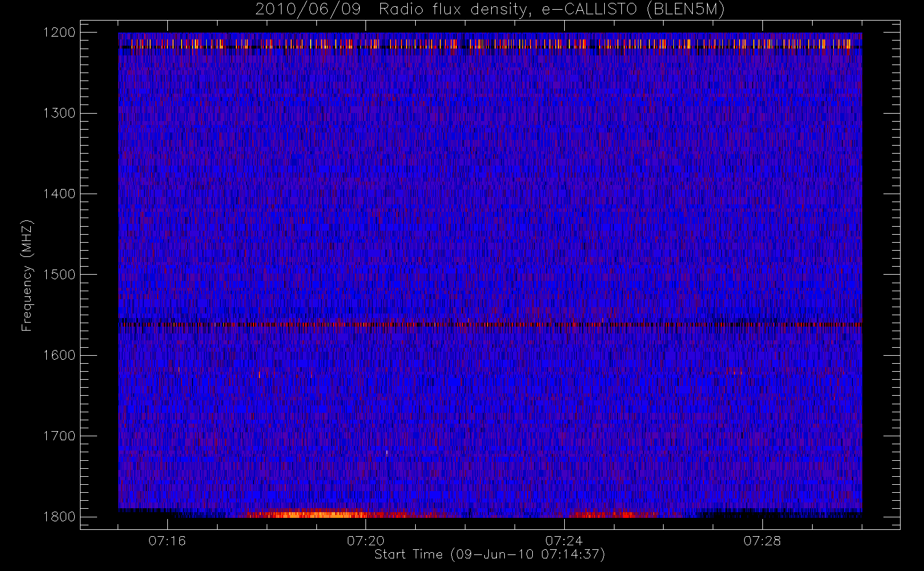Click the 'Start Time (09-Jun-10 07:14:37)' label
Image resolution: width=924 pixels, height=571 pixels.
[x=489, y=554]
